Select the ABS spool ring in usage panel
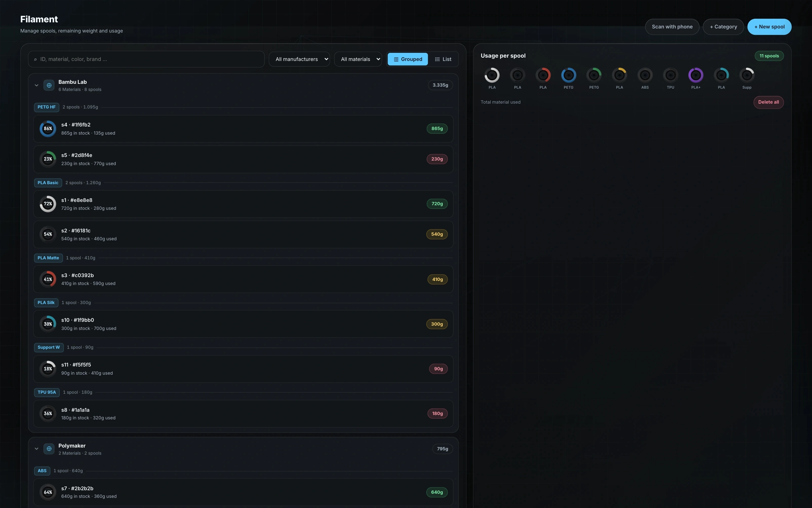Screen dimensions: 812x508 click(645, 75)
